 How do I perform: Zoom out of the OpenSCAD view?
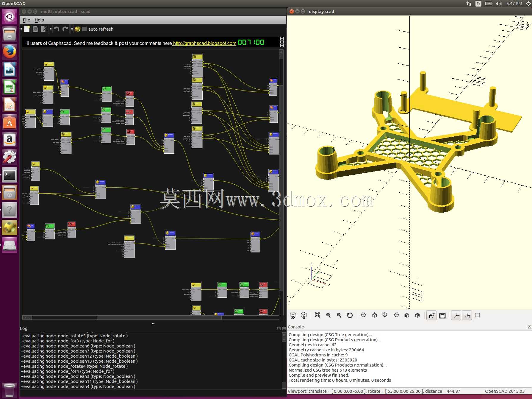click(x=339, y=315)
